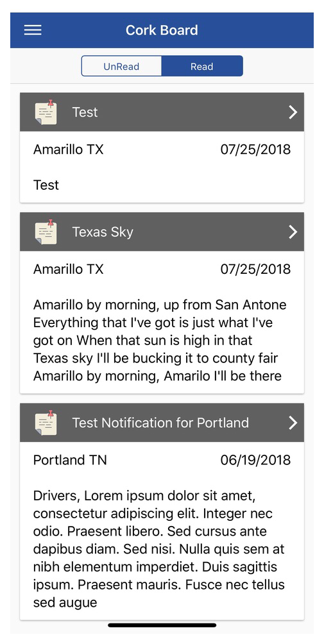Tap the Test note body text

[46, 185]
